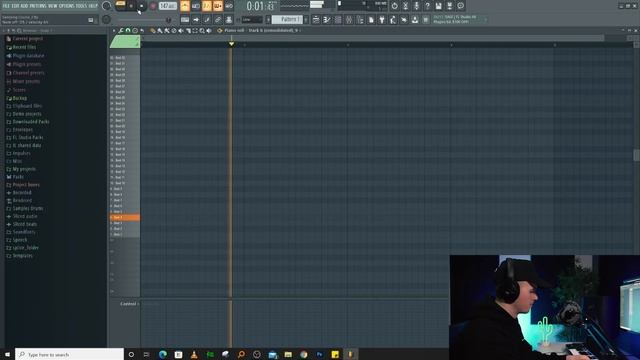The image size is (640, 360).
Task: Open the Mixer view icon
Action: (x=349, y=20)
